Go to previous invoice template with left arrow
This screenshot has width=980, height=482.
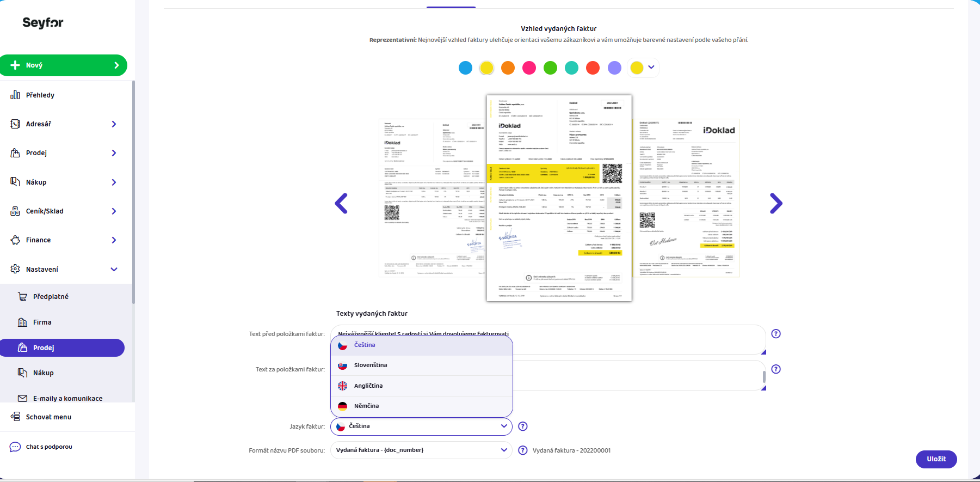341,204
